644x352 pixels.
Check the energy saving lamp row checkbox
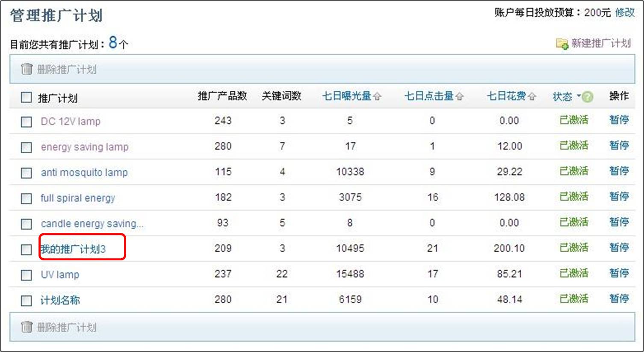[x=27, y=148]
